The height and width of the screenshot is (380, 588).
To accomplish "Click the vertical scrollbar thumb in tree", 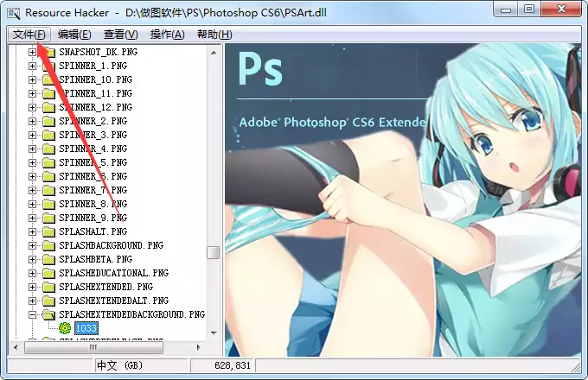I will coord(214,252).
